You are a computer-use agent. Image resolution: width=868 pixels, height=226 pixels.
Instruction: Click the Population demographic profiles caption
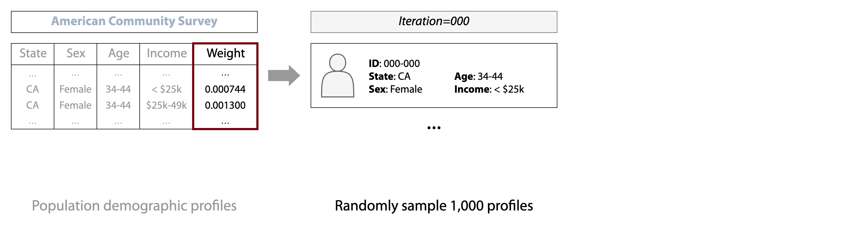(134, 205)
